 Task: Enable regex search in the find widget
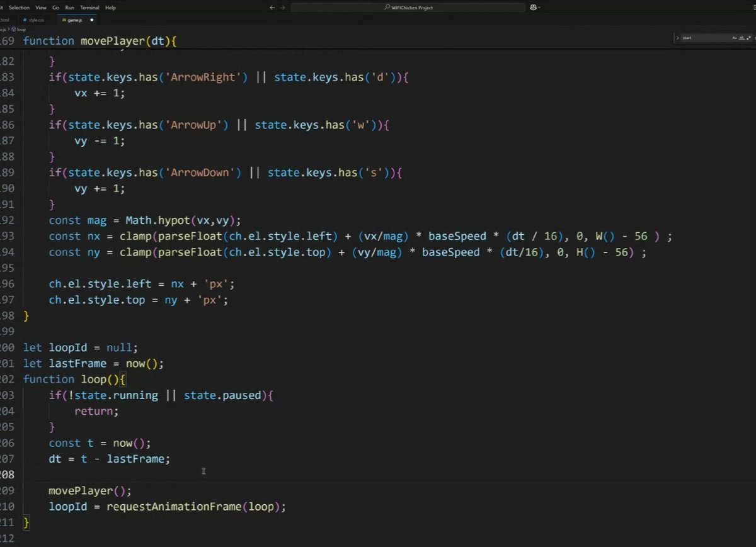(x=748, y=38)
